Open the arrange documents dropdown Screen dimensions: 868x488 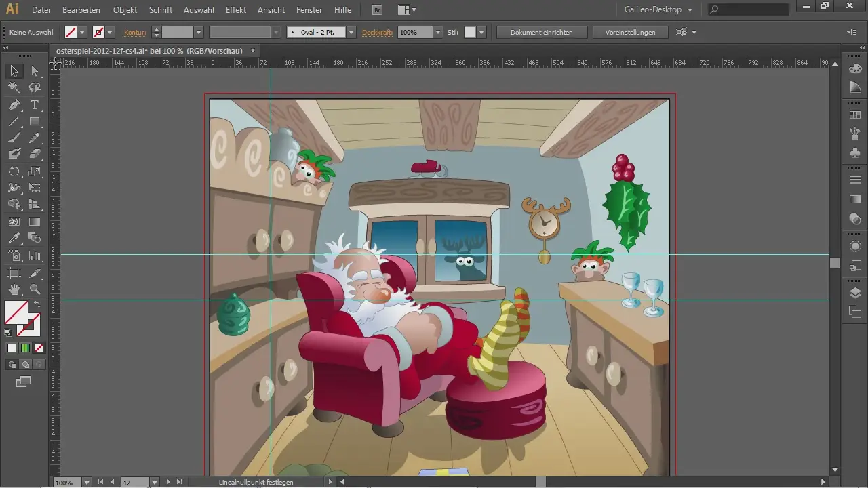(407, 10)
